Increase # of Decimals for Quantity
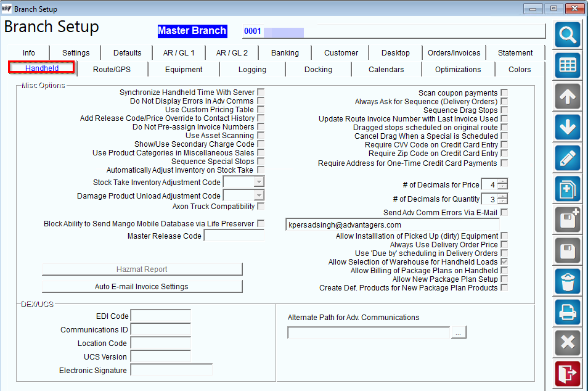Image resolution: width=588 pixels, height=391 pixels. (x=502, y=196)
